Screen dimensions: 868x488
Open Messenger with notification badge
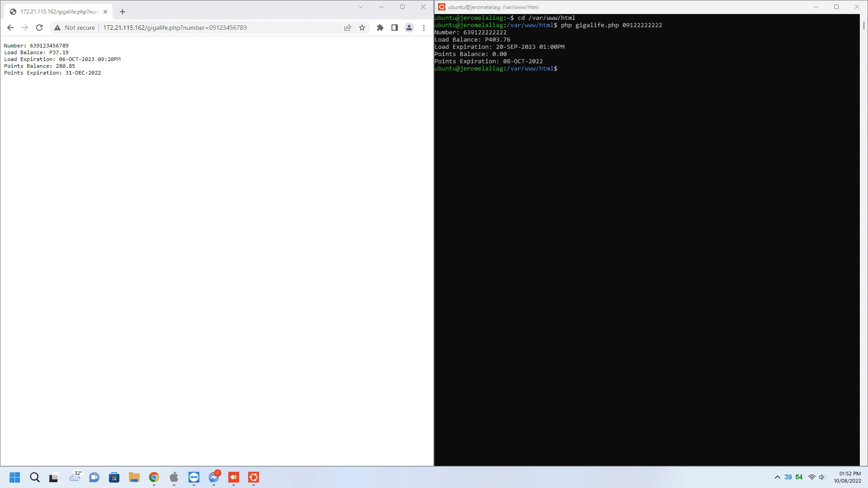(x=214, y=477)
